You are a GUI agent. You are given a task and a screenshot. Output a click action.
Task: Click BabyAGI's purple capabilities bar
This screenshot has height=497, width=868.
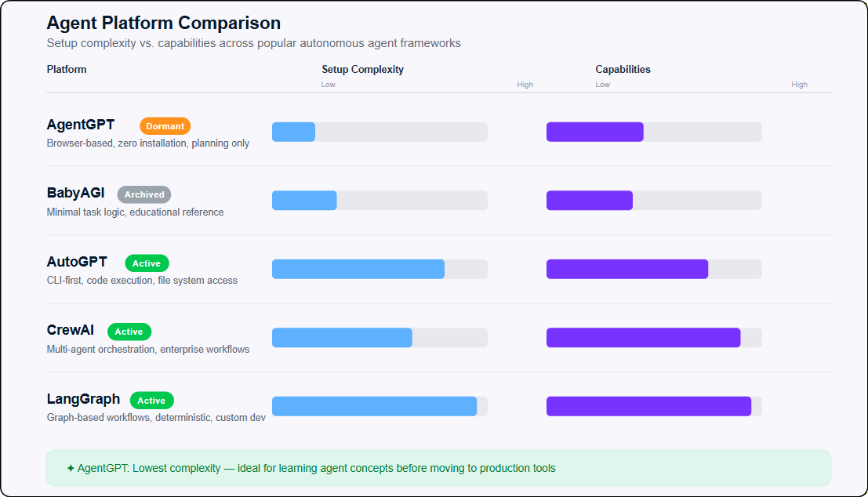[590, 201]
